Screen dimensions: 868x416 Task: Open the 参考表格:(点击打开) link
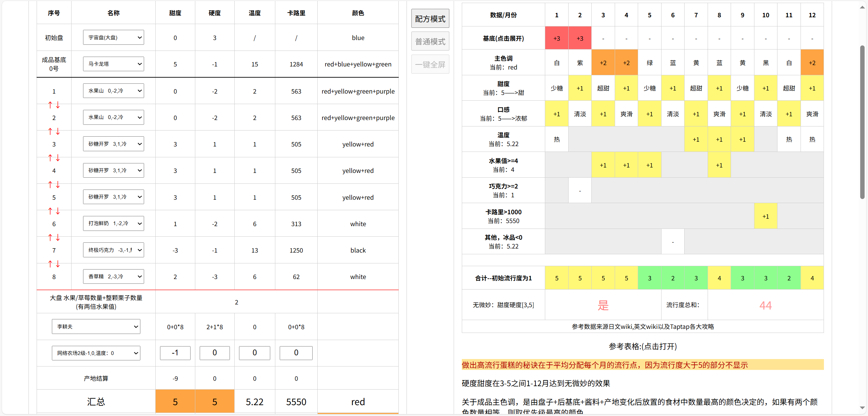643,346
